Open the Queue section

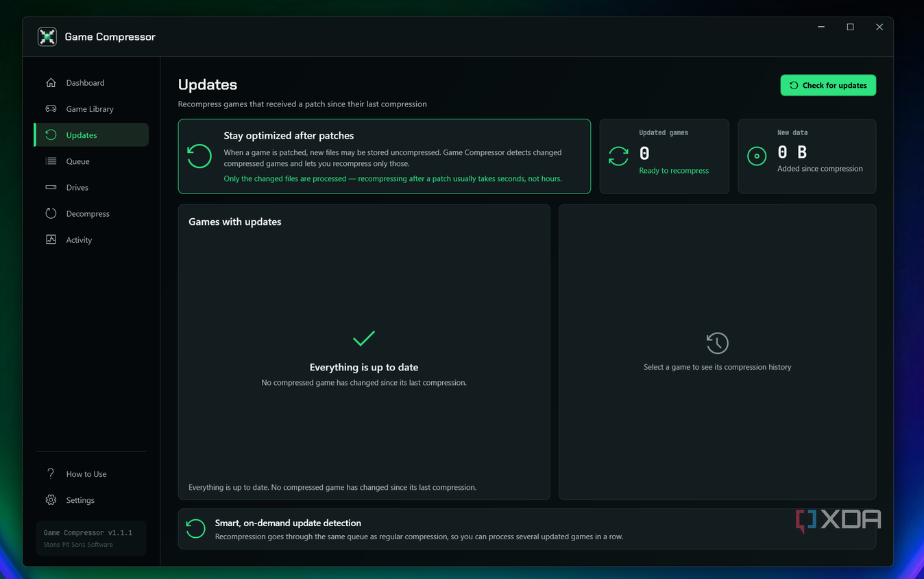click(91, 161)
